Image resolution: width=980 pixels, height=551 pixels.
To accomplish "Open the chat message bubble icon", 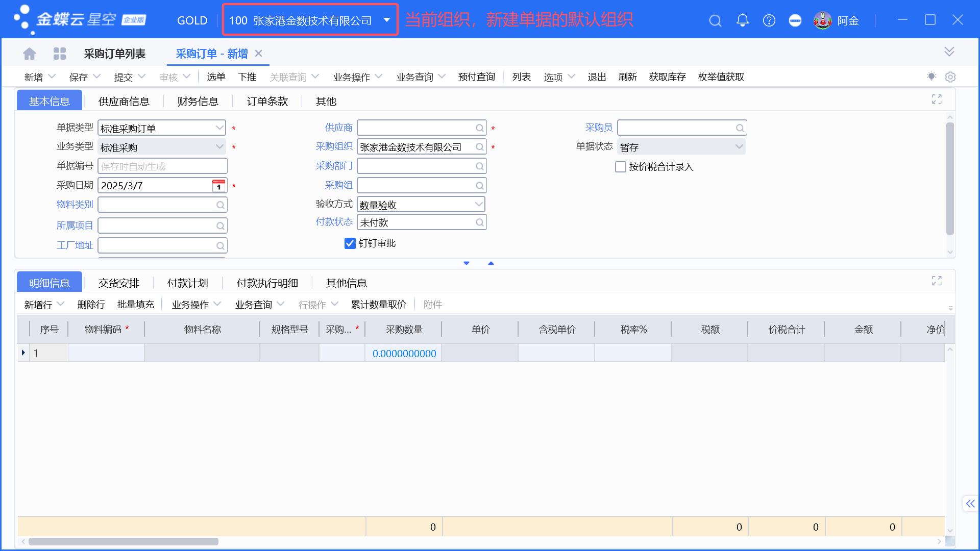I will 795,20.
